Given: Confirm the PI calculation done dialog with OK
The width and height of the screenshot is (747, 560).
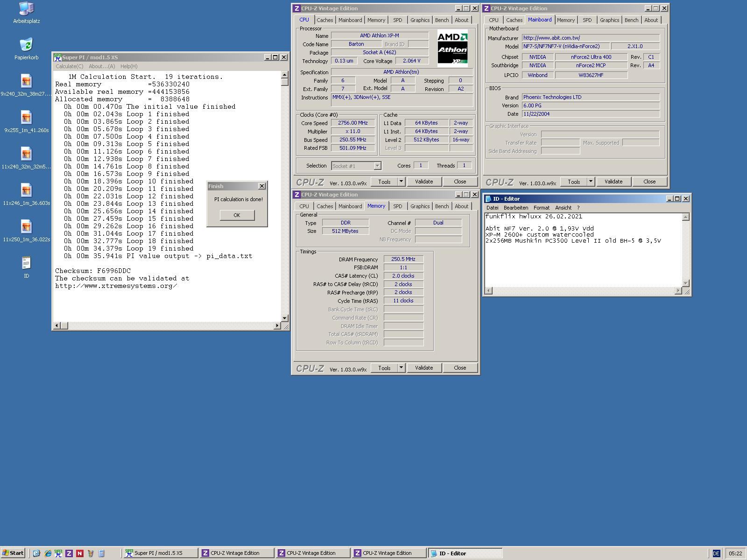Looking at the screenshot, I should [237, 215].
